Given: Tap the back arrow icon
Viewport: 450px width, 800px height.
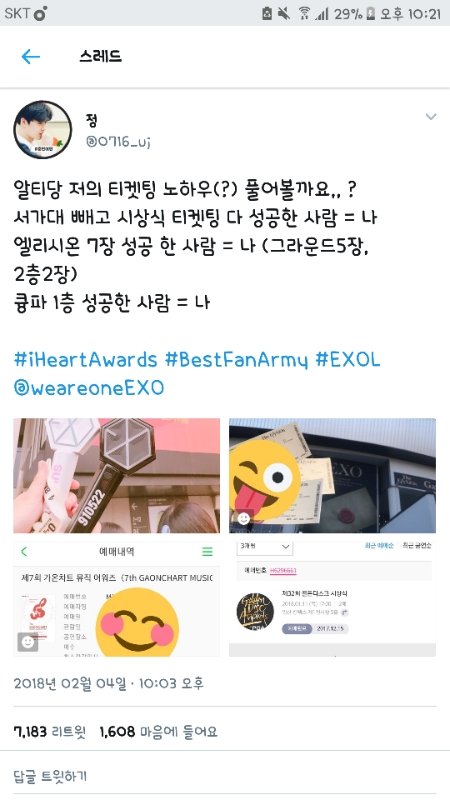Looking at the screenshot, I should point(31,56).
